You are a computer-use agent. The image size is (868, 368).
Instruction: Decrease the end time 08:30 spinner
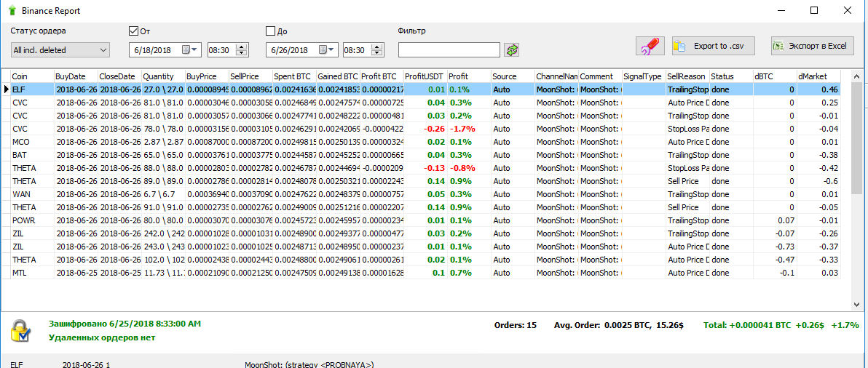point(377,53)
